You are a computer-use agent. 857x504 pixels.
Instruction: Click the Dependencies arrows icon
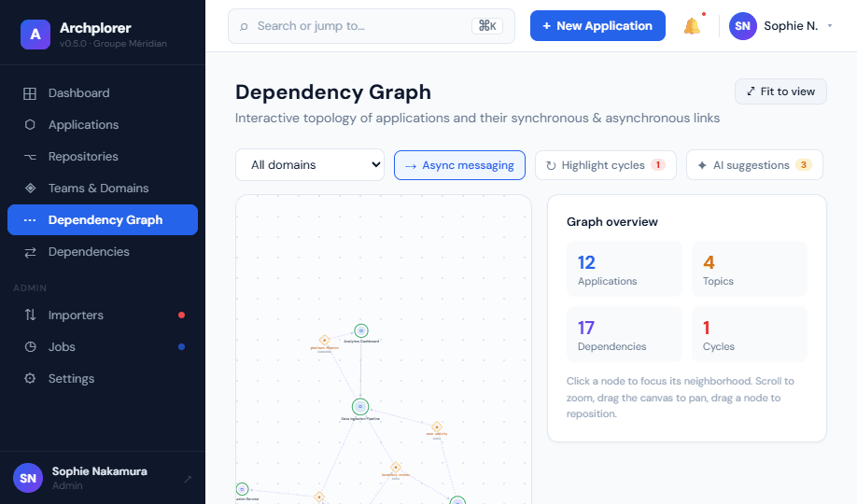pos(30,252)
